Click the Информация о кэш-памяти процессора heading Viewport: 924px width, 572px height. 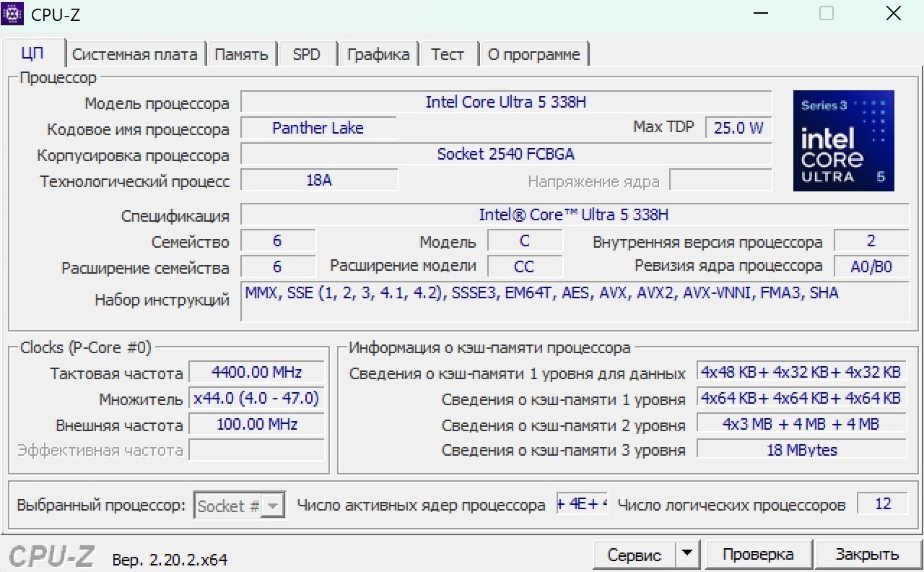pyautogui.click(x=489, y=348)
